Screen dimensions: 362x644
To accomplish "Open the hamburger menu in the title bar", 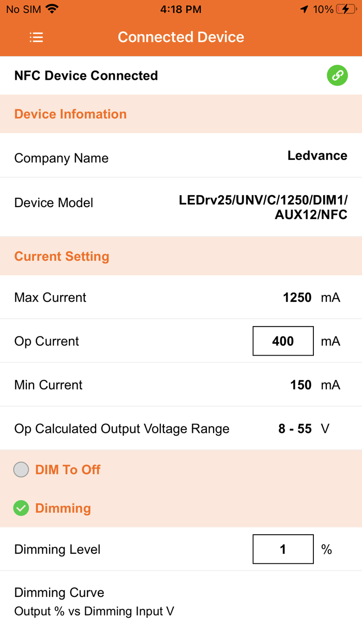I will pos(36,37).
